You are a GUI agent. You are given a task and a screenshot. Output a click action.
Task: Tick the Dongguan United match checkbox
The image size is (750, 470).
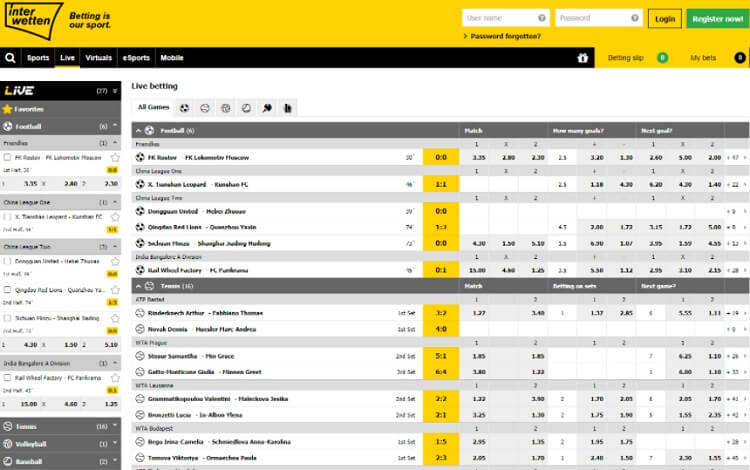coord(7,262)
